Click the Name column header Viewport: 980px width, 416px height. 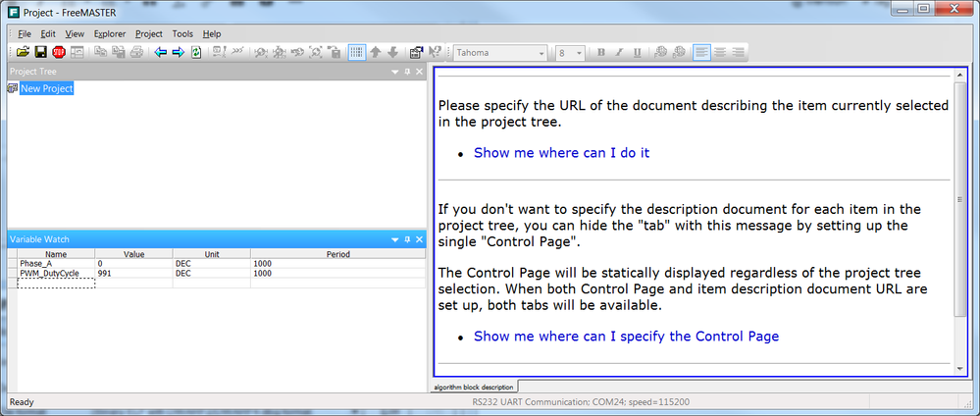coord(56,254)
